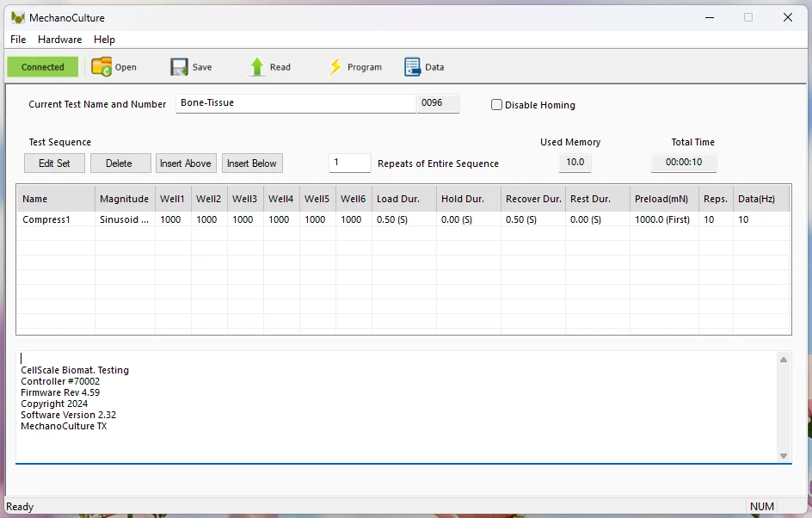This screenshot has height=518, width=812.
Task: Select the Compress1 row name cell
Action: tap(56, 219)
